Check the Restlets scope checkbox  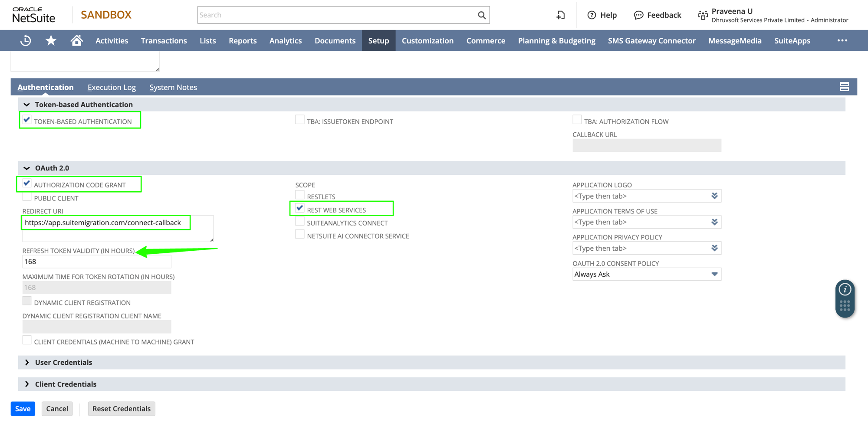(x=300, y=195)
